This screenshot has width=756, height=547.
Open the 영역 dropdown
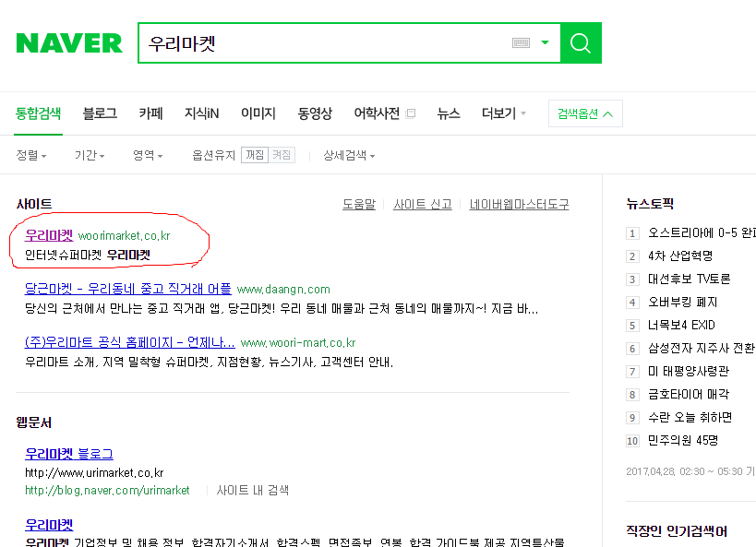coord(148,155)
